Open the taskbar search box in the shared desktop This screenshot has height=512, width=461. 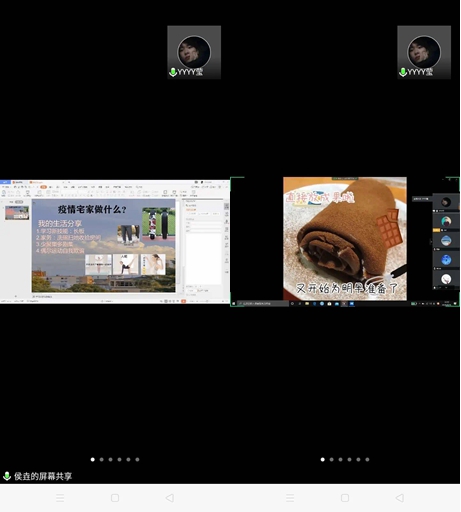coord(263,304)
